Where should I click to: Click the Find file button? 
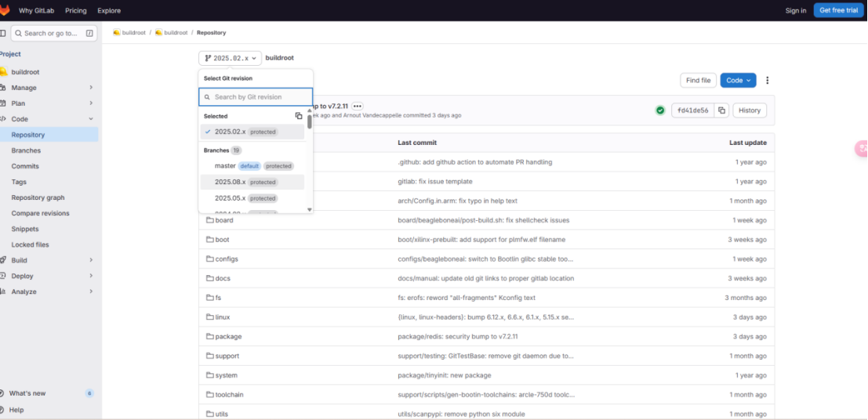[698, 80]
